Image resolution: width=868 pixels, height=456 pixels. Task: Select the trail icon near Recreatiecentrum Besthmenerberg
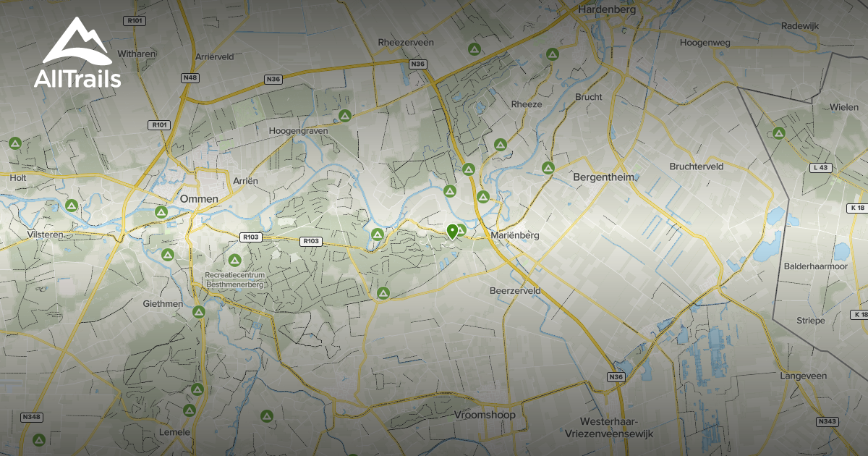234,261
